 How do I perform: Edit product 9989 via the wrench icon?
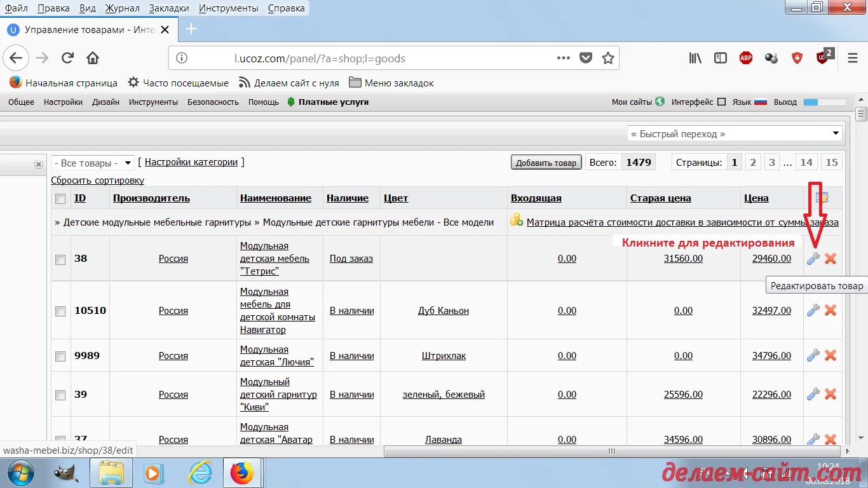point(813,356)
